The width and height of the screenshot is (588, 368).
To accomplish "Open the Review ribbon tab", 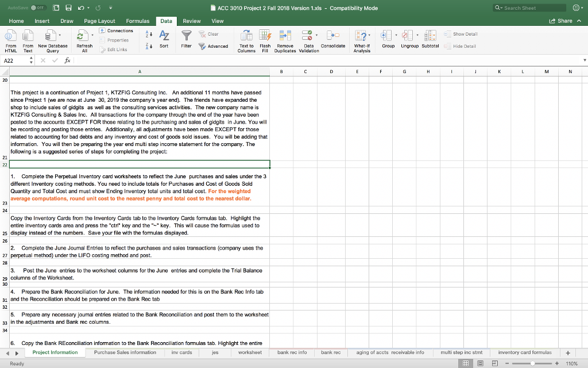I will tap(192, 21).
